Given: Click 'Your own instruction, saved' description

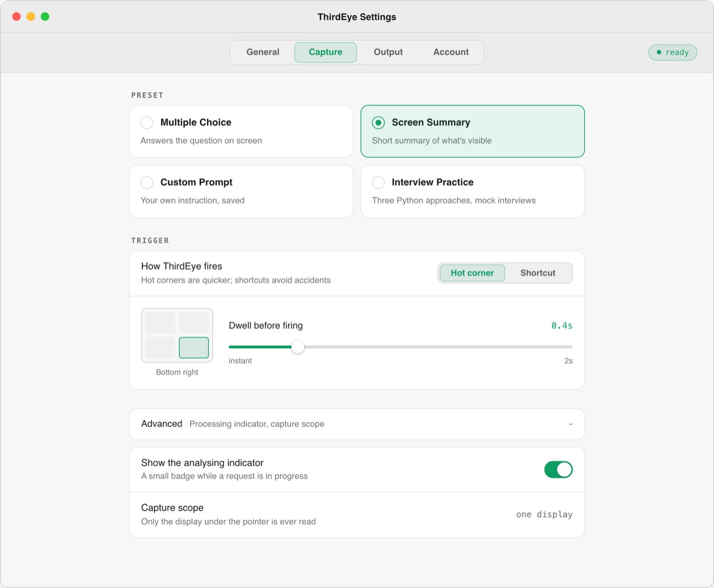Looking at the screenshot, I should (x=193, y=201).
